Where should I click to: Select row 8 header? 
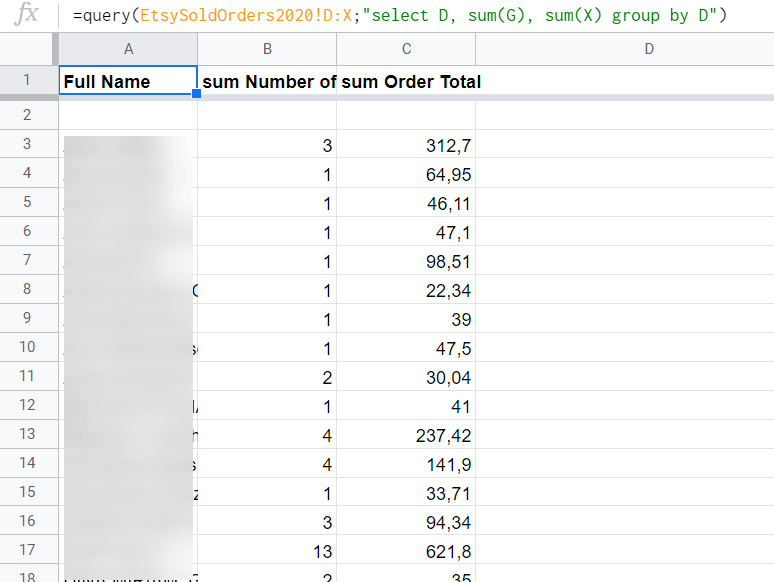[27, 289]
